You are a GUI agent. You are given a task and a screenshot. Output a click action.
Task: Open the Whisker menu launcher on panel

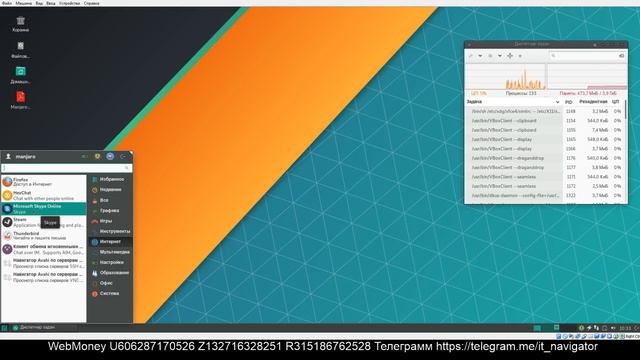coord(4,328)
